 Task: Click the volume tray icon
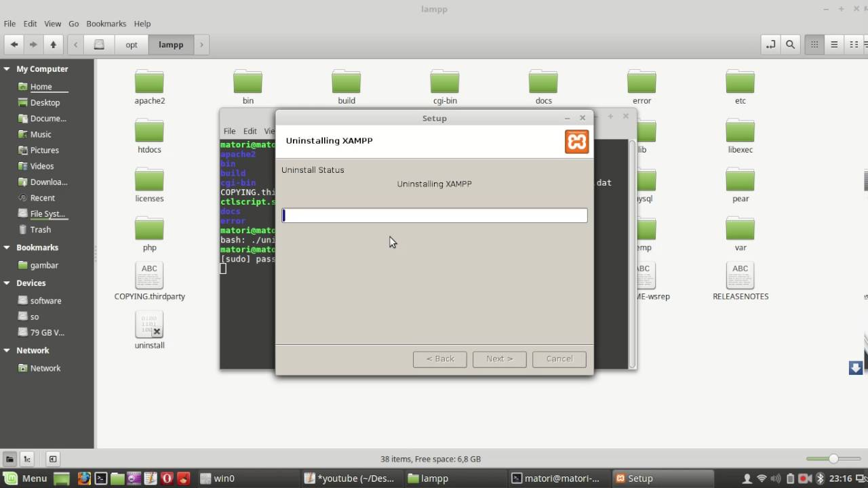click(776, 479)
